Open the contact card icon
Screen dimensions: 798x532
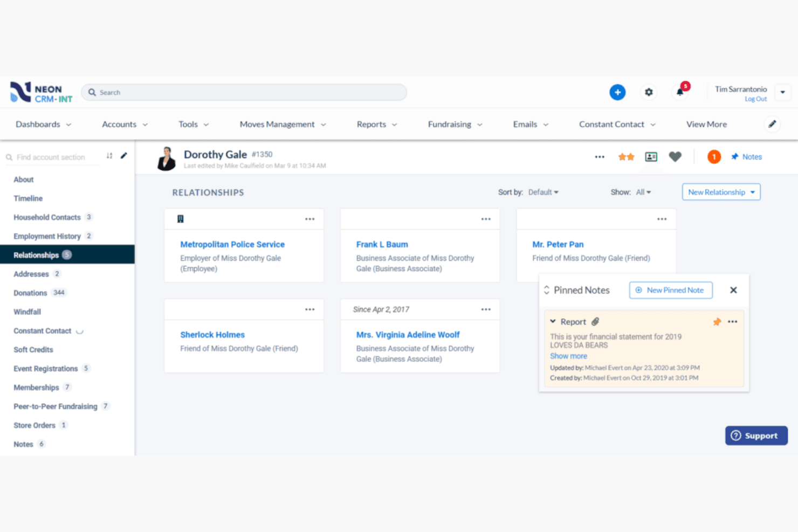[x=651, y=157]
